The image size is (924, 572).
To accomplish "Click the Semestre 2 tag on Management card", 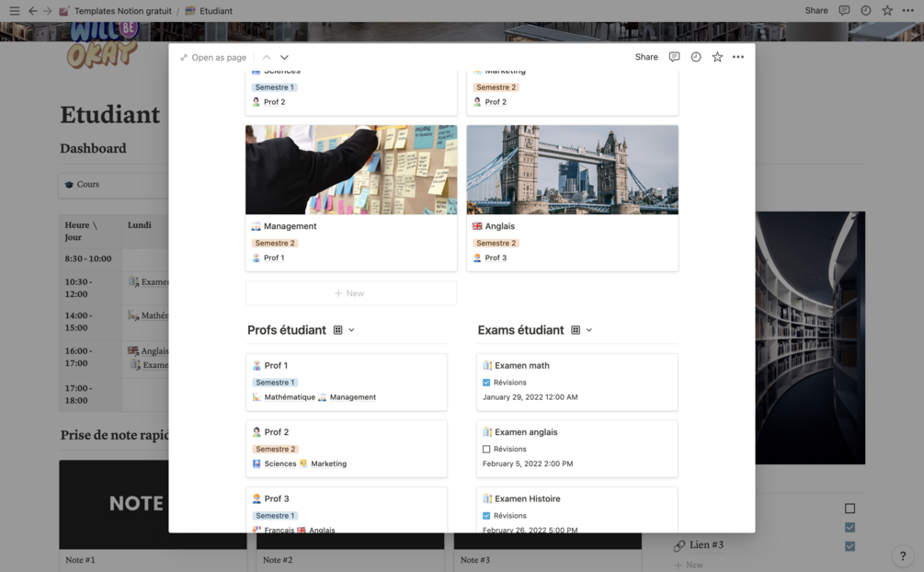I will pyautogui.click(x=275, y=243).
